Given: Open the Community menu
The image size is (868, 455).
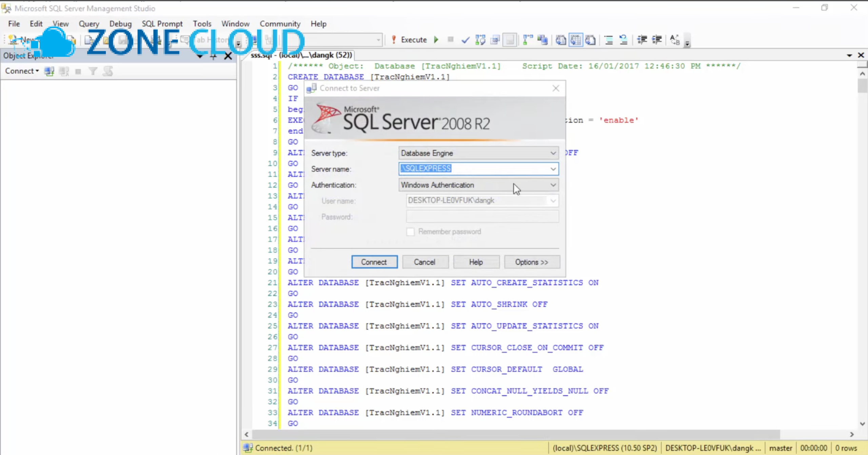Looking at the screenshot, I should coord(280,24).
